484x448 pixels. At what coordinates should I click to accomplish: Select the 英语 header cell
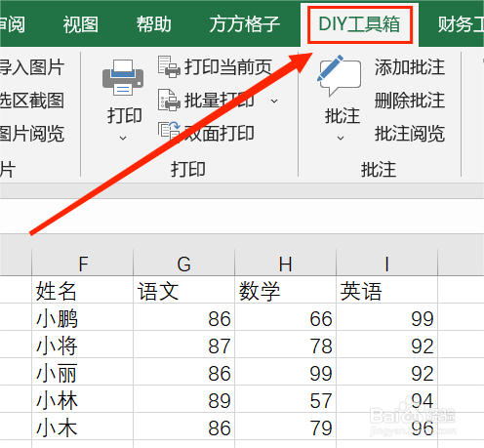(387, 290)
